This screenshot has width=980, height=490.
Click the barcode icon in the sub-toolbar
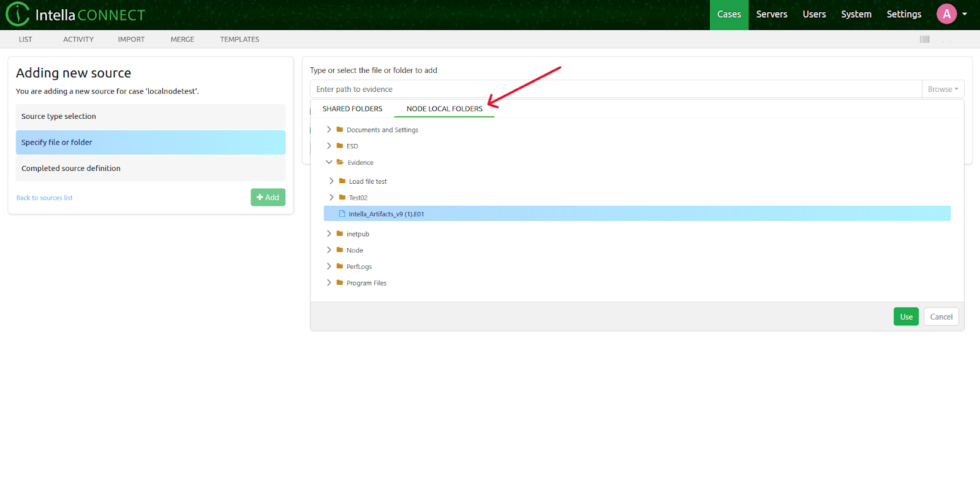click(x=924, y=39)
